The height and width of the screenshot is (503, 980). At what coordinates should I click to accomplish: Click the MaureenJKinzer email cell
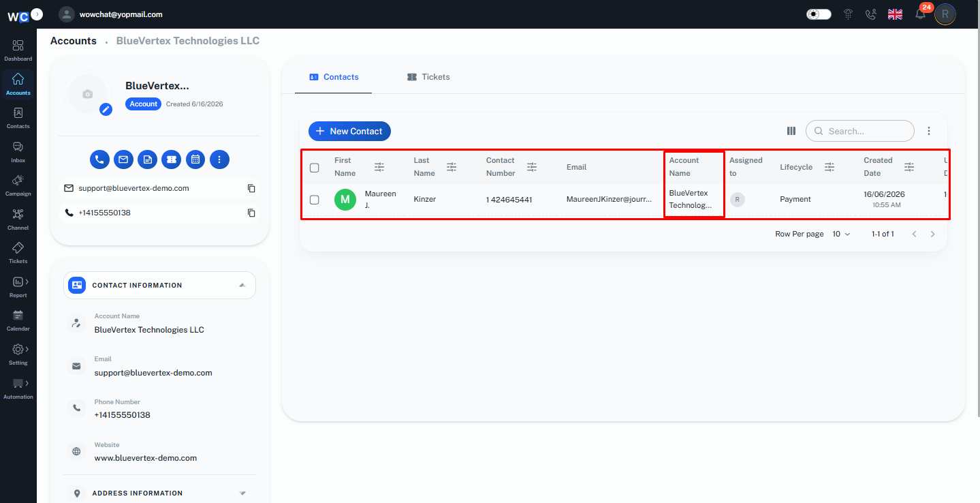[609, 200]
